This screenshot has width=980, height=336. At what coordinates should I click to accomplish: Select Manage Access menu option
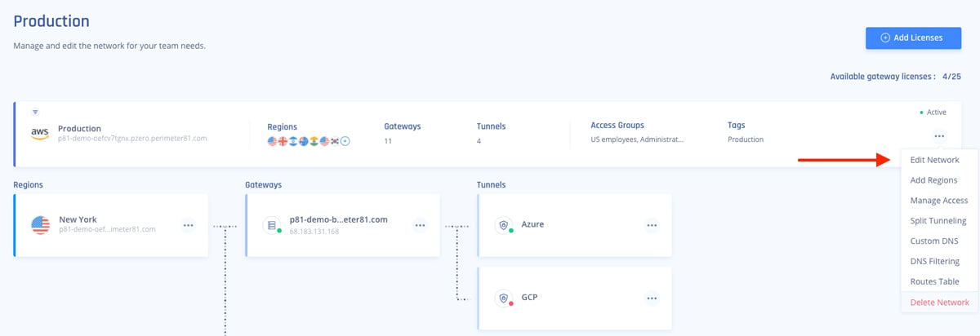(939, 201)
